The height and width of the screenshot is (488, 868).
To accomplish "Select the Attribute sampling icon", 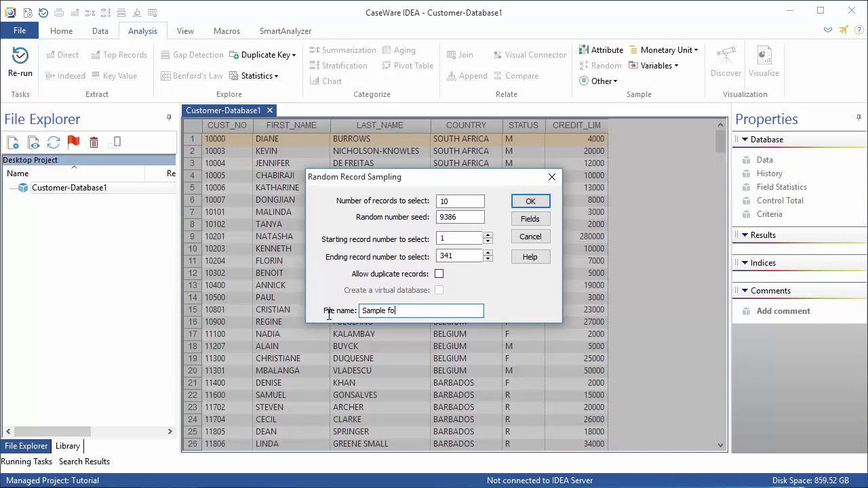I will (x=584, y=50).
